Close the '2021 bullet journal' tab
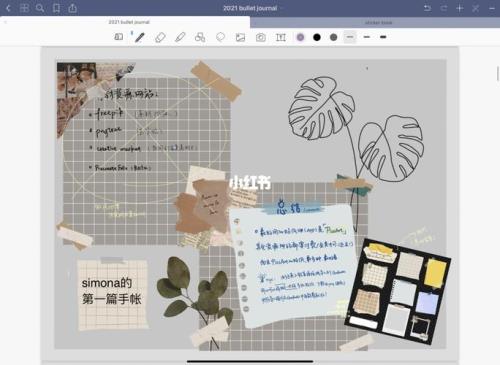Viewport: 500px width, 365px height. pyautogui.click(x=5, y=22)
